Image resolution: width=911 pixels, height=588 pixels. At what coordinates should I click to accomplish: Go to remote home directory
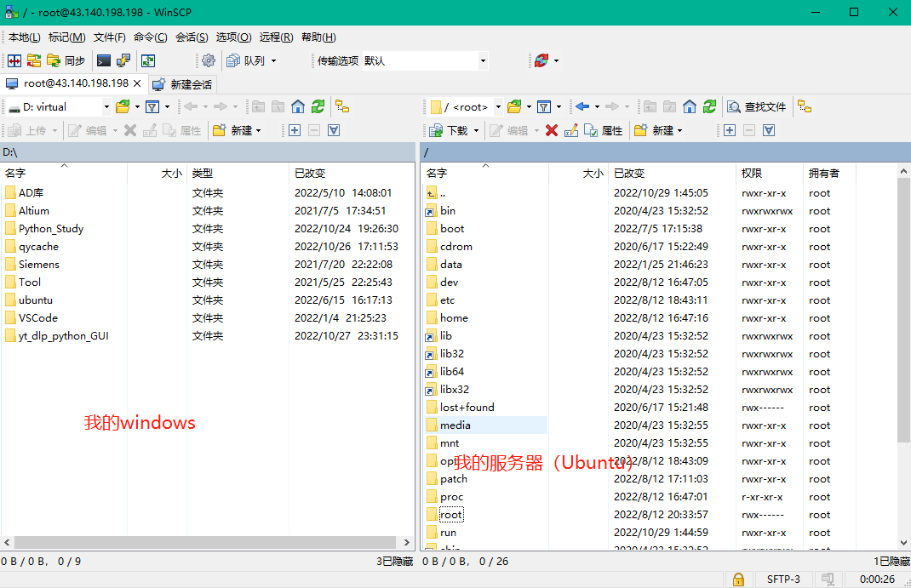click(690, 107)
